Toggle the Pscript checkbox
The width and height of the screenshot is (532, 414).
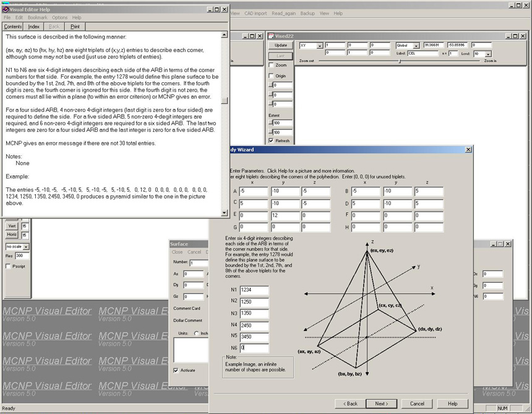click(9, 266)
